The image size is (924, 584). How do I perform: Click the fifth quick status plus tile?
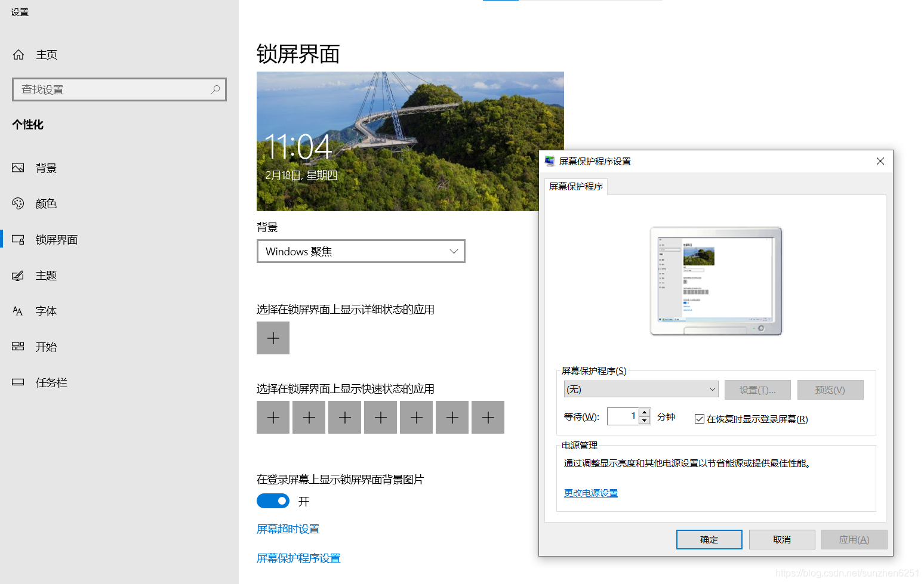pos(416,418)
